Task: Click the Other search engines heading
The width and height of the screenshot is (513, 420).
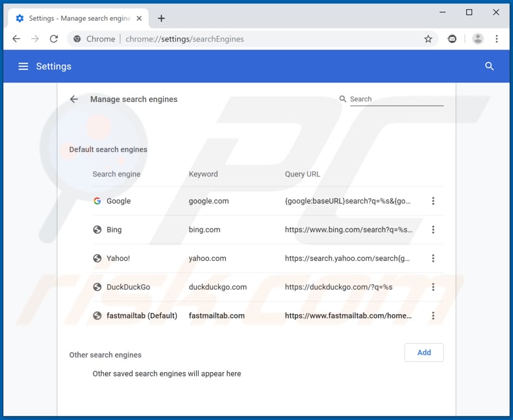Action: tap(105, 355)
